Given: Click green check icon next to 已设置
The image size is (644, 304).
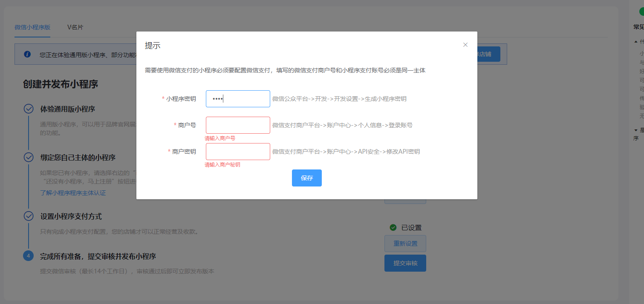Looking at the screenshot, I should 393,227.
